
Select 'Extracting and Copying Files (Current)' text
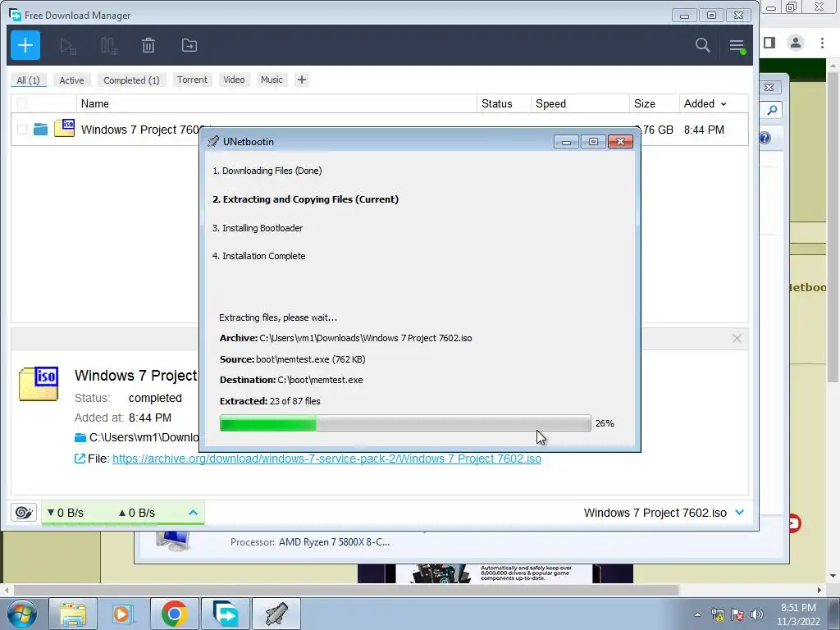[x=305, y=199]
